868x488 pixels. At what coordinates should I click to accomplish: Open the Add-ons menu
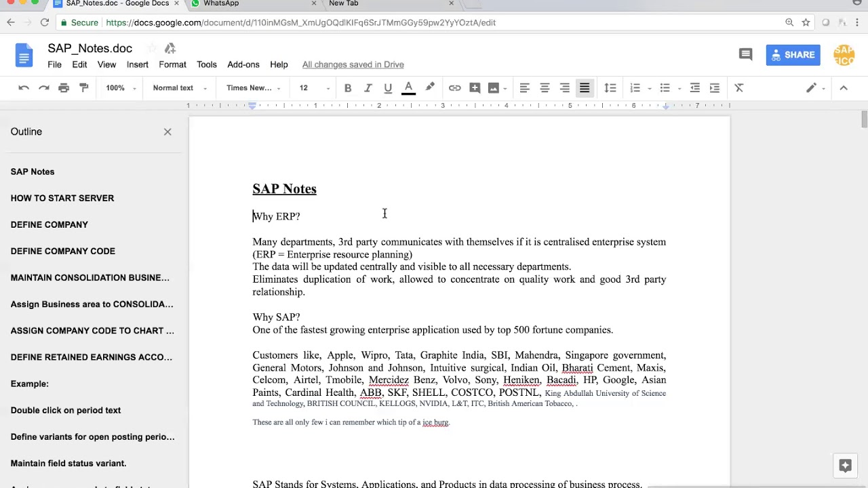[x=243, y=64]
